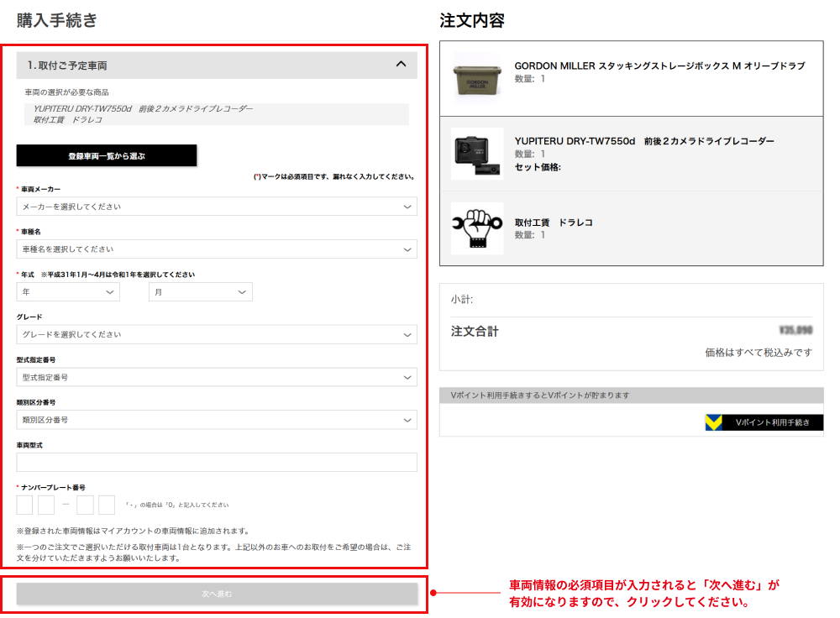Click the blurred order total amount

pos(795,331)
